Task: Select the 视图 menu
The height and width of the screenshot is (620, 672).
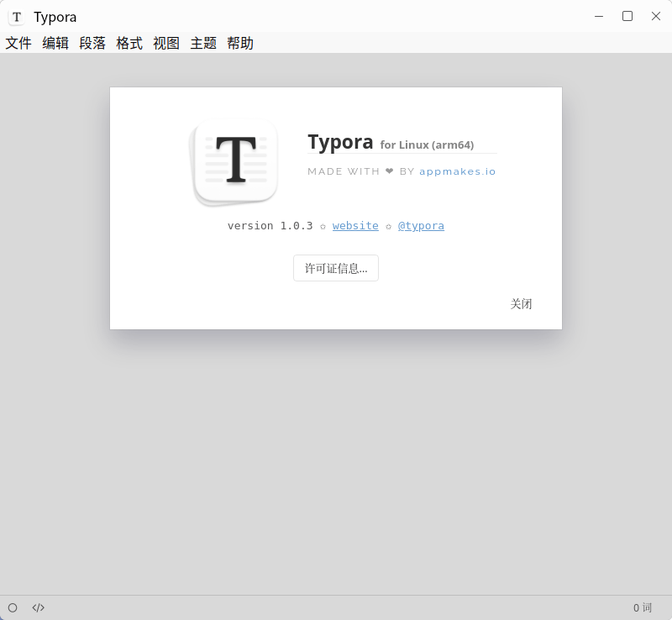Action: point(166,43)
